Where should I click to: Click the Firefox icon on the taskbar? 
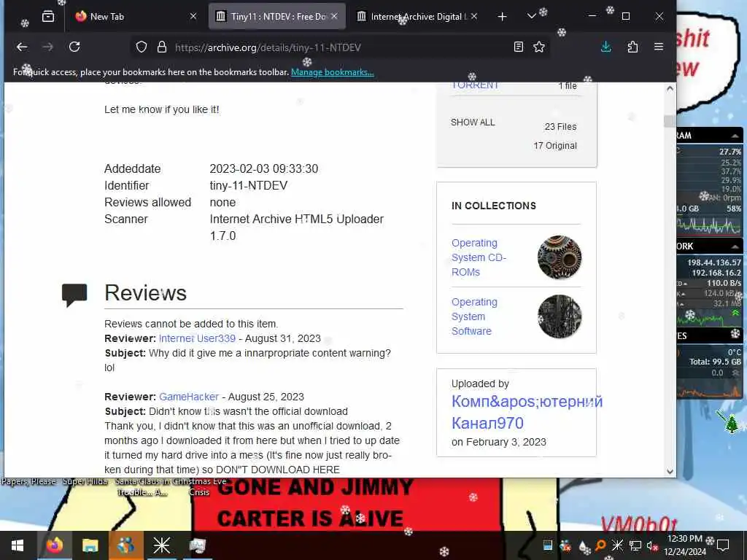54,545
